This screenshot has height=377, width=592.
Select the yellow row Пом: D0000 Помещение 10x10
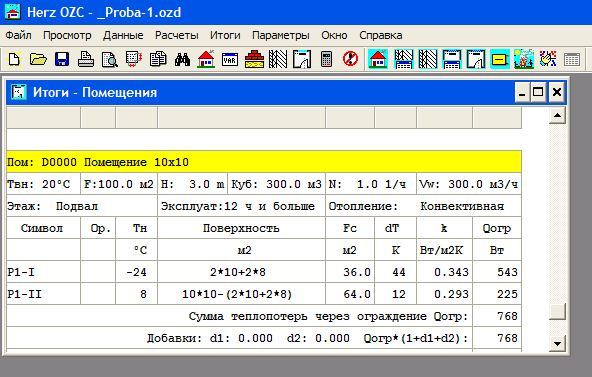(x=264, y=162)
